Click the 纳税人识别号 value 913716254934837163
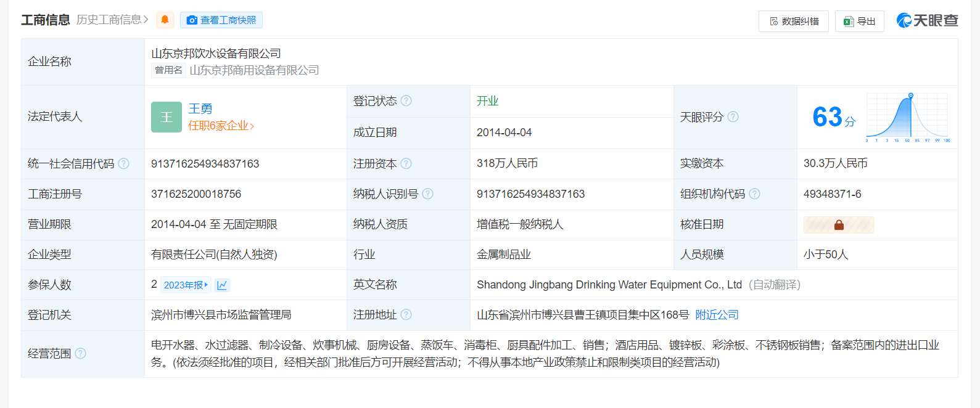980x408 pixels. (x=530, y=194)
